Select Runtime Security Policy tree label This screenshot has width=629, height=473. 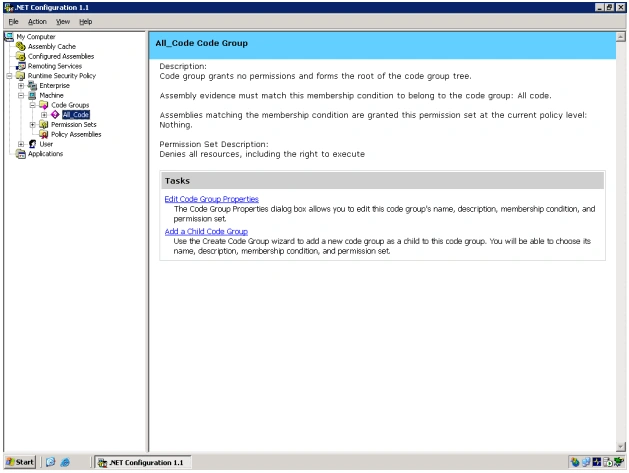tap(62, 76)
